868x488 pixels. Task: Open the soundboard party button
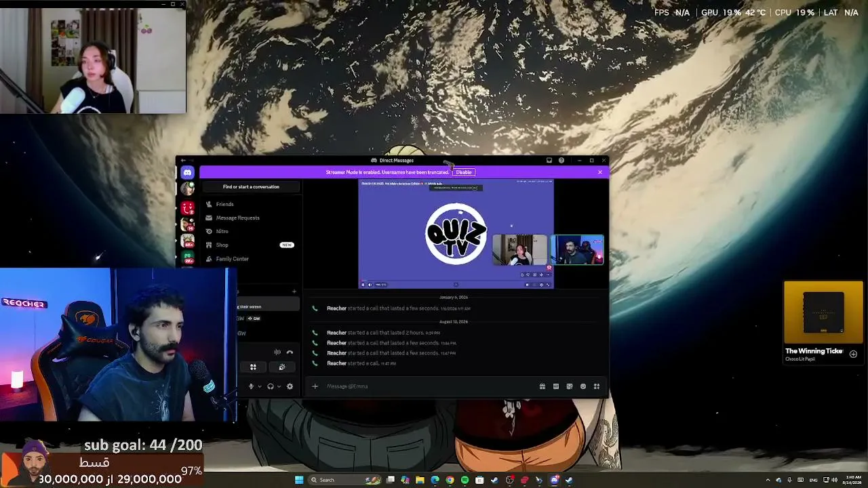pos(281,367)
